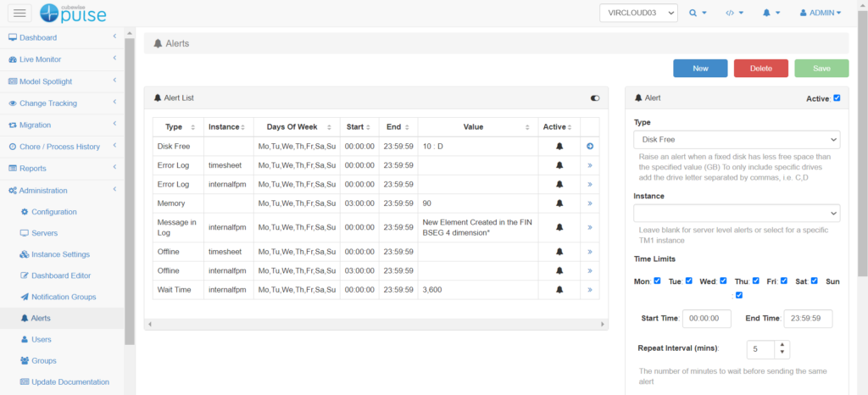Click the blue arrow icon in Disk Free row

(589, 147)
